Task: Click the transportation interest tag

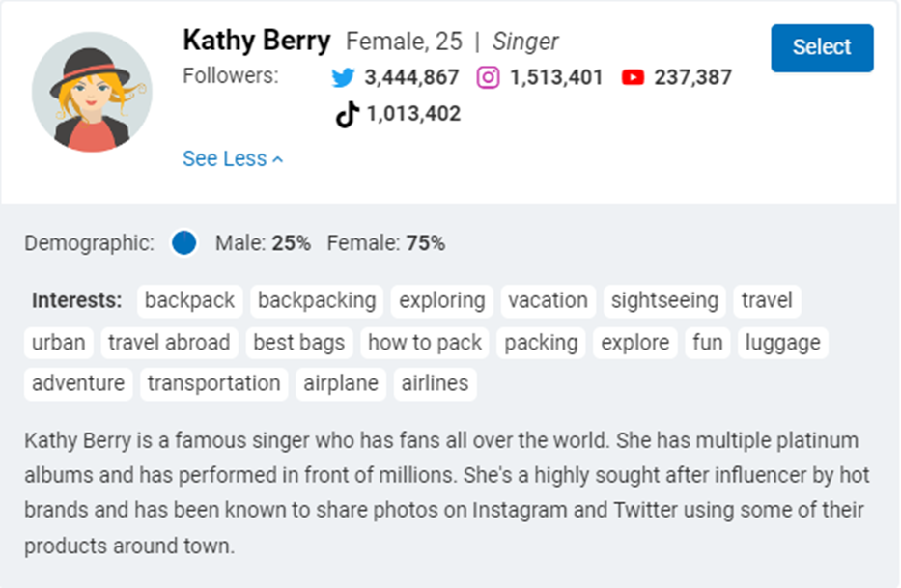Action: pyautogui.click(x=213, y=383)
